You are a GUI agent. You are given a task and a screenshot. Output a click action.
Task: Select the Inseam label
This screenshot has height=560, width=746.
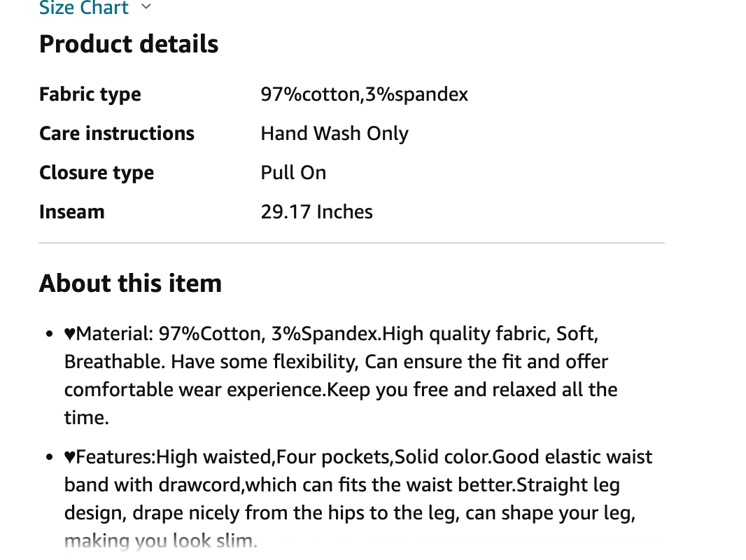(71, 212)
